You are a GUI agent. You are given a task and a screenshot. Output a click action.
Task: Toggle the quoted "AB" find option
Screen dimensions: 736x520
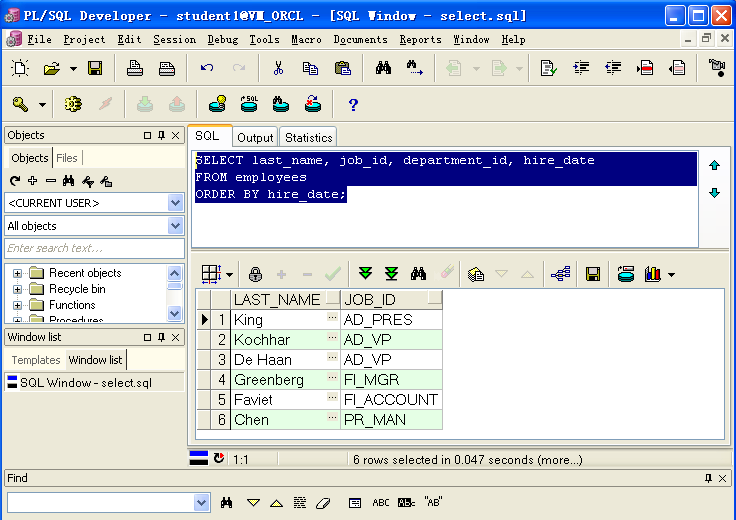click(x=433, y=502)
